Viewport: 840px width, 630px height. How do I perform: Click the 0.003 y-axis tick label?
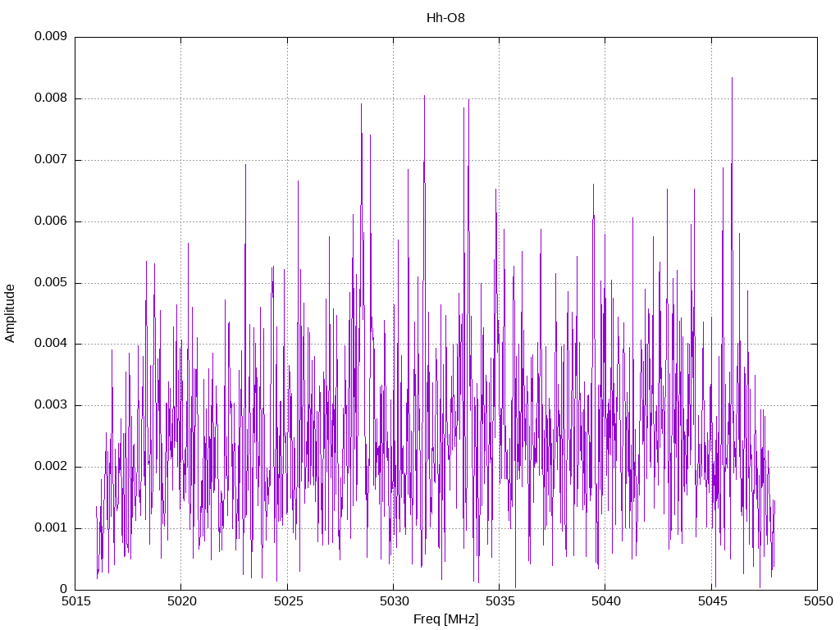(51, 405)
